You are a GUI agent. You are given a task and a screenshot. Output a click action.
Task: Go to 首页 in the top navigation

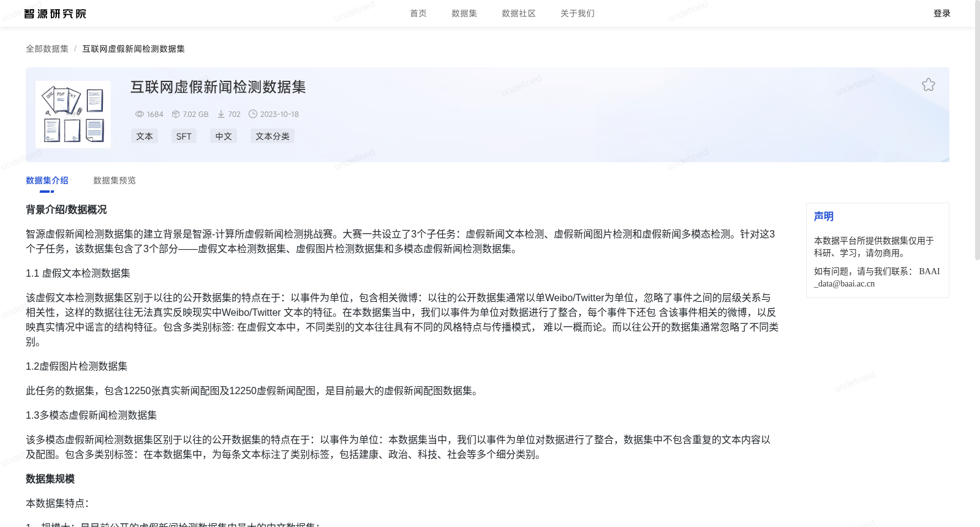418,13
